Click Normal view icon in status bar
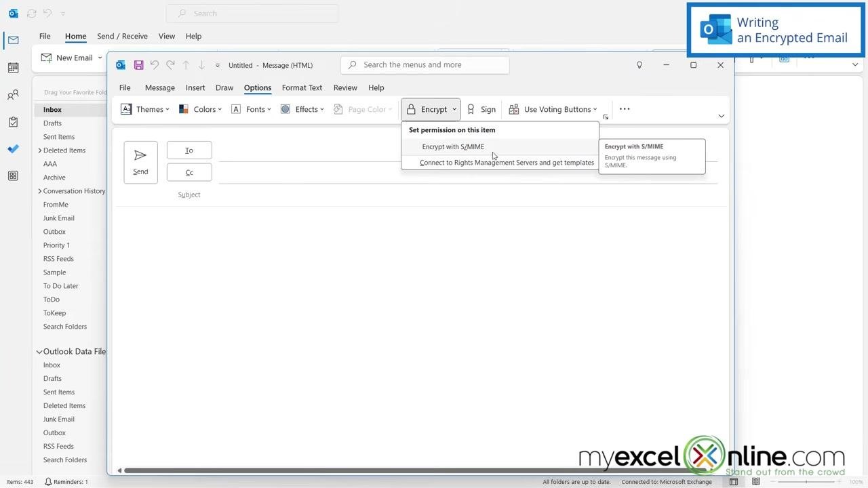Image resolution: width=868 pixels, height=488 pixels. [x=734, y=482]
